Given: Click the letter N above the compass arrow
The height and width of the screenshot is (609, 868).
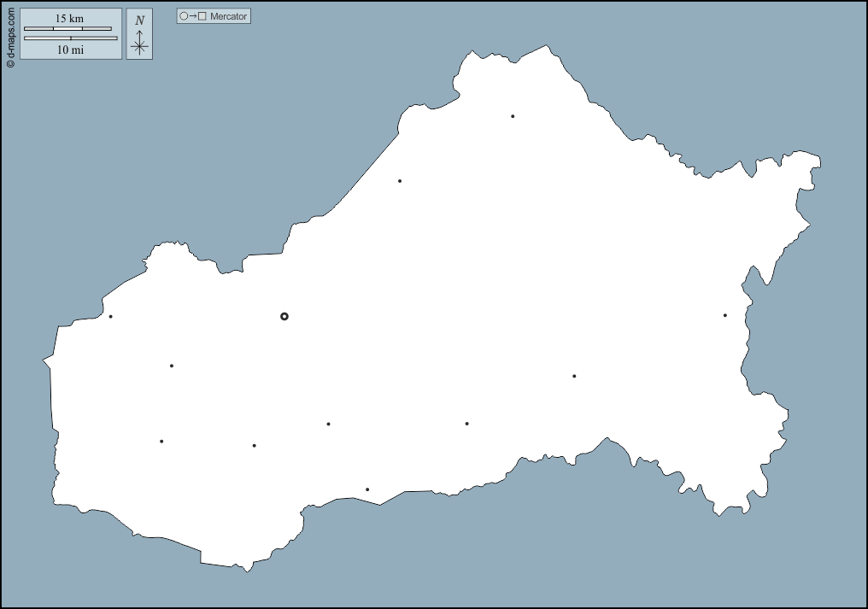Looking at the screenshot, I should click(x=139, y=20).
